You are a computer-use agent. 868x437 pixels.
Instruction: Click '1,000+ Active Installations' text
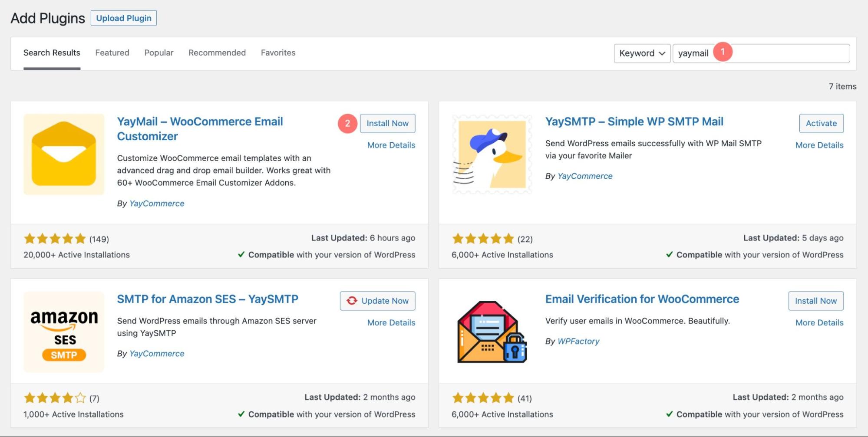coord(73,414)
